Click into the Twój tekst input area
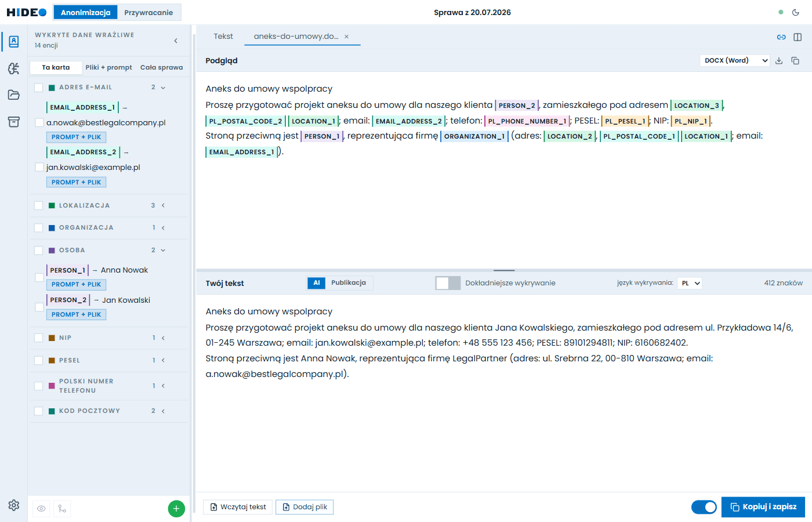This screenshot has width=812, height=522. 503,393
